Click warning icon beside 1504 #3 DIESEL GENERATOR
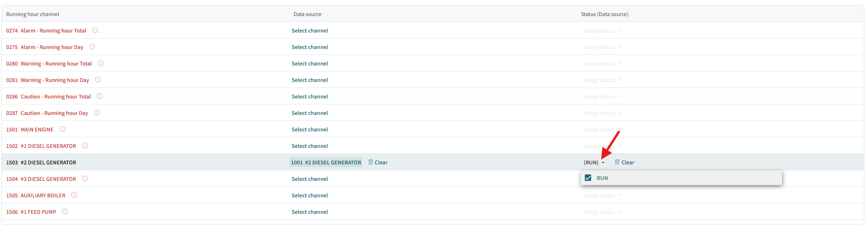Screen dimensions: 868x250 pyautogui.click(x=85, y=179)
